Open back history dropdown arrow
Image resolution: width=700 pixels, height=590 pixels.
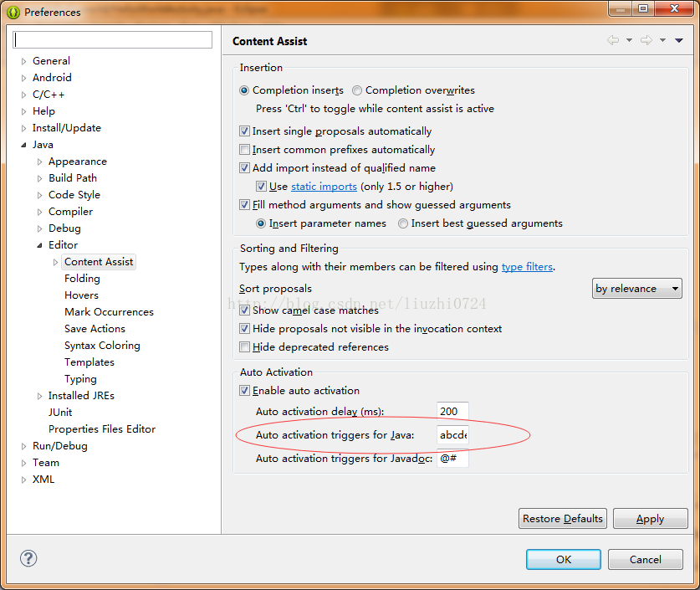coord(629,40)
